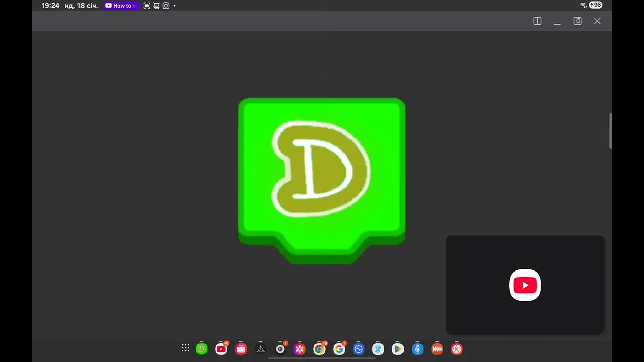Open the pink shopping bag store app

(x=241, y=348)
